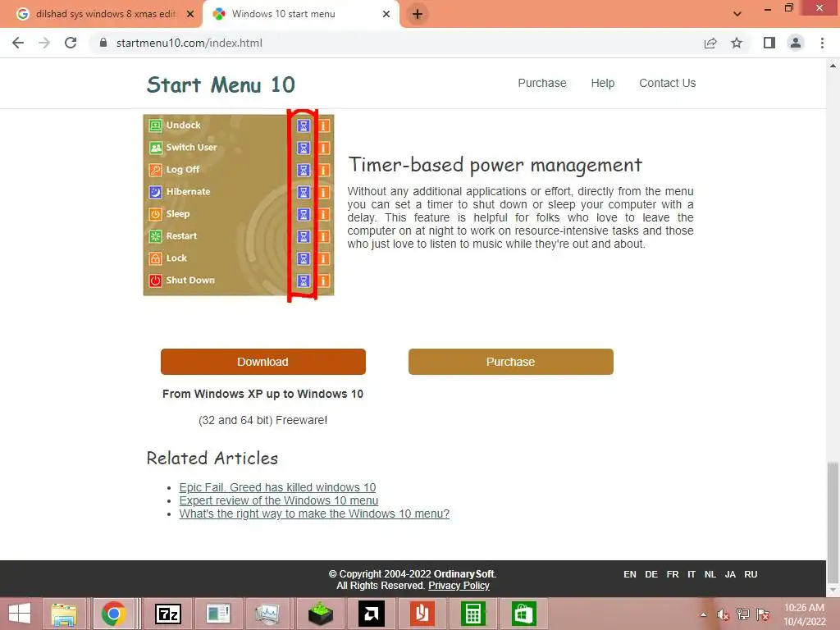Image resolution: width=840 pixels, height=630 pixels.
Task: Open the Calculator taskbar icon
Action: 472,614
